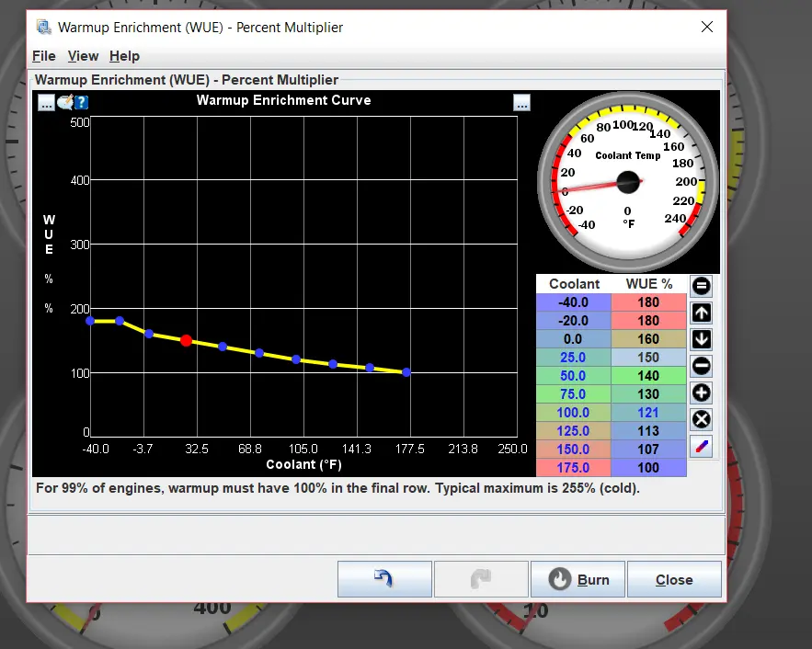812x649 pixels.
Task: Open the View menu
Action: (x=83, y=56)
